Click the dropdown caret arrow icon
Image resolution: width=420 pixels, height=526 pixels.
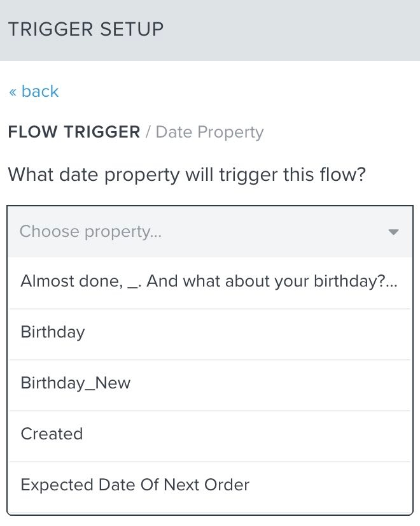393,232
